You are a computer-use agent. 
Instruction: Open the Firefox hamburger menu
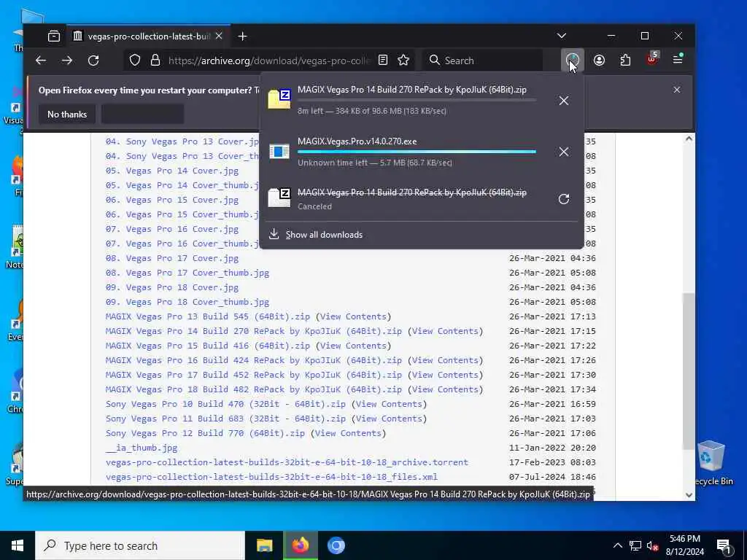click(x=678, y=60)
